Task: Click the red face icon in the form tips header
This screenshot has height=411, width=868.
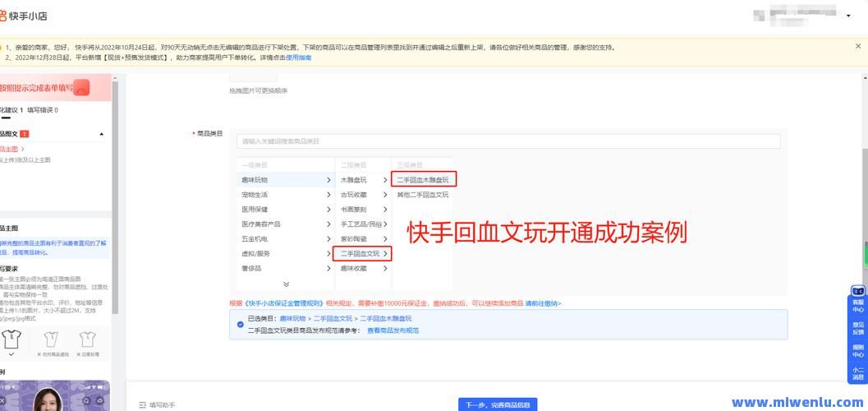Action: pos(81,87)
